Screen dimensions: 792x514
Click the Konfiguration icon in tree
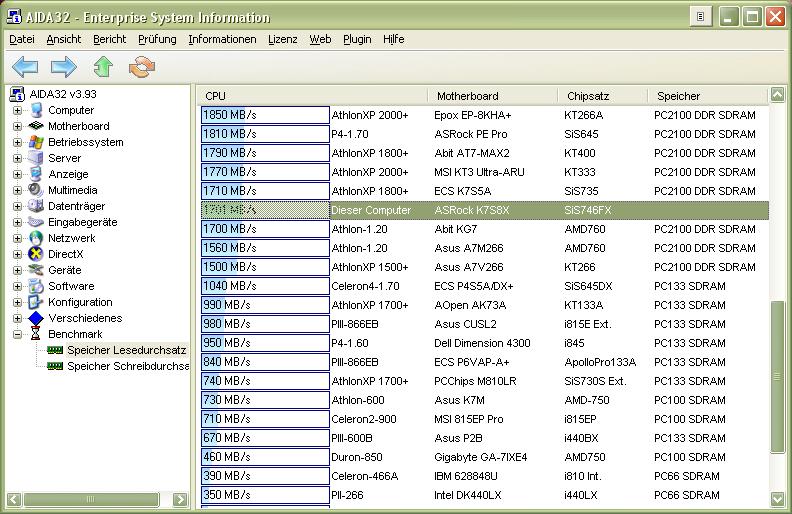click(36, 302)
